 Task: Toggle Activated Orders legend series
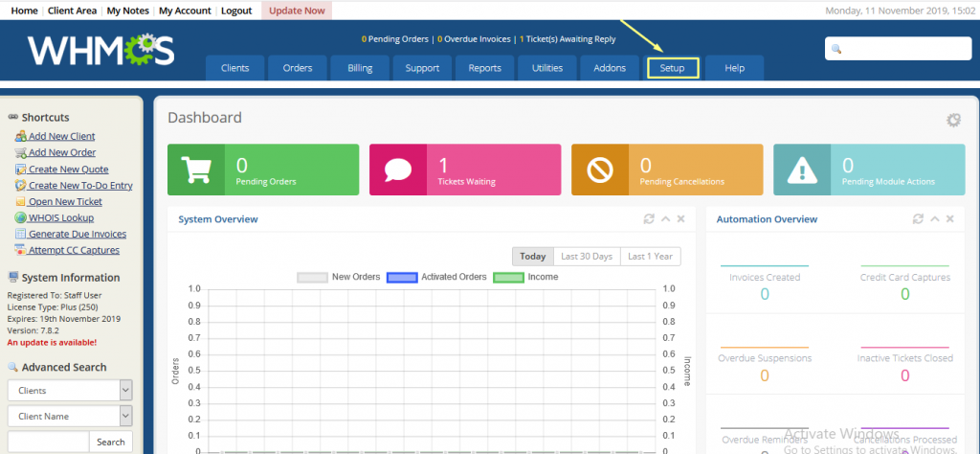coord(436,277)
